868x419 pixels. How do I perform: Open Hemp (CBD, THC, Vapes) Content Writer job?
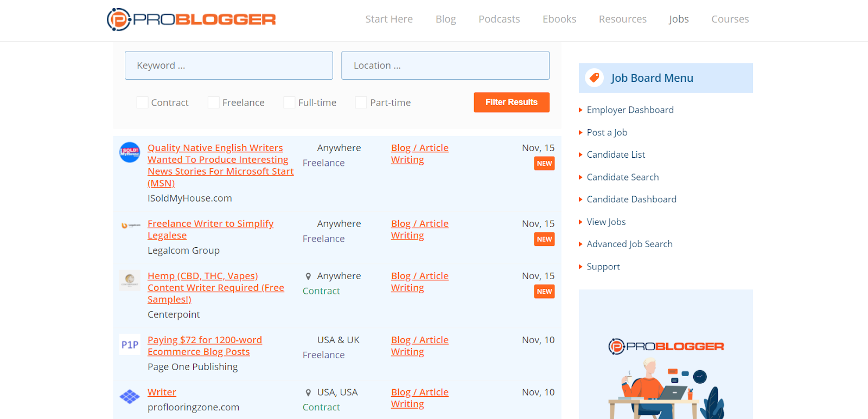[216, 288]
